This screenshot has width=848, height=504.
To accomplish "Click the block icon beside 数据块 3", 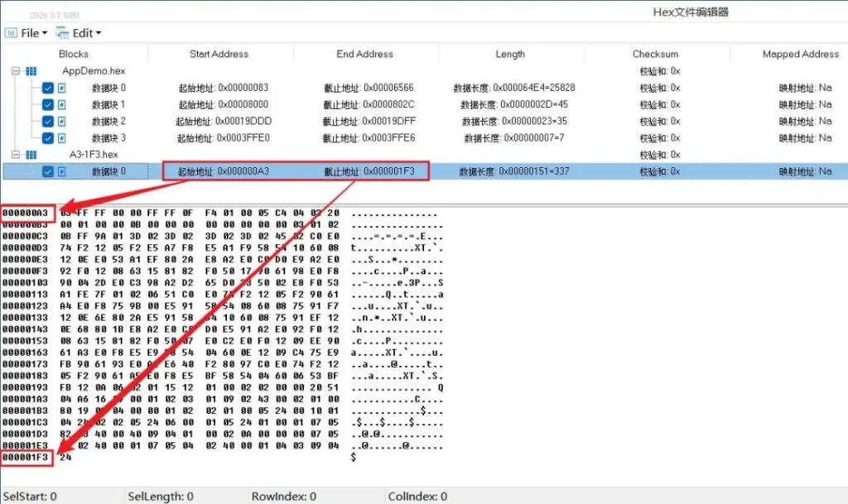I will tap(62, 138).
